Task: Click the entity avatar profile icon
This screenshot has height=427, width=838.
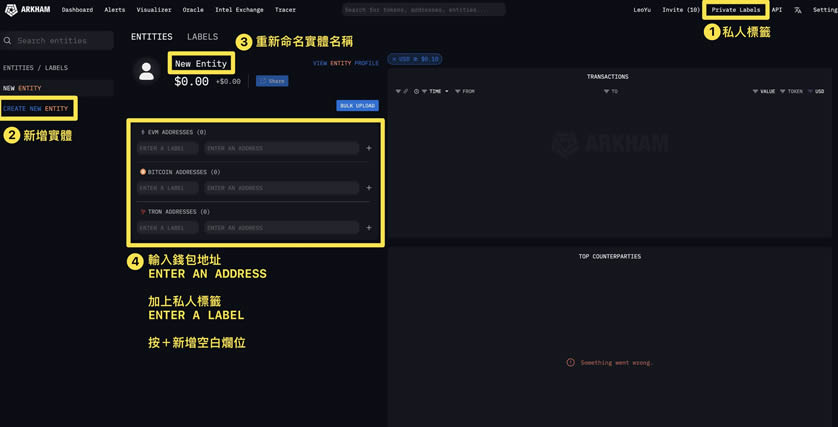Action: tap(147, 72)
